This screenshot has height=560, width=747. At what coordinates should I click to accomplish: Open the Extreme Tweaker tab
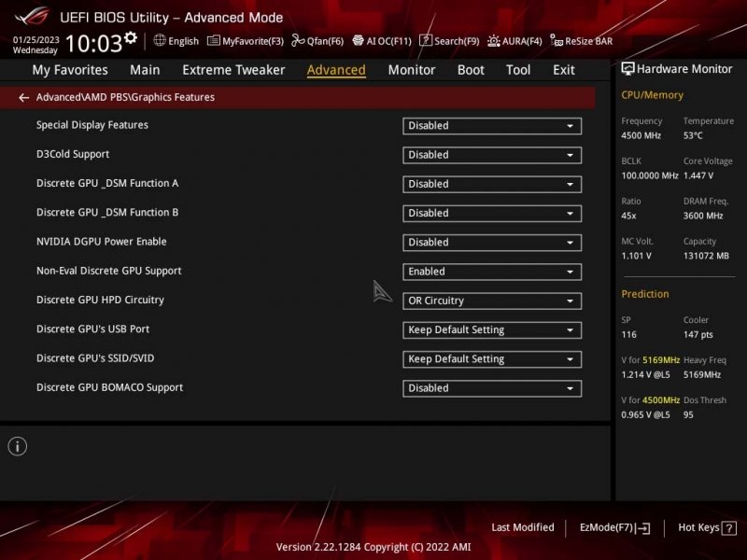coord(233,70)
